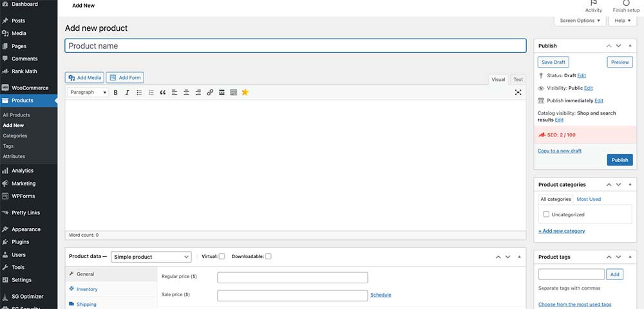Screen dimensions: 644x309
Task: Insert a blockquote in the editor
Action: pyautogui.click(x=163, y=93)
